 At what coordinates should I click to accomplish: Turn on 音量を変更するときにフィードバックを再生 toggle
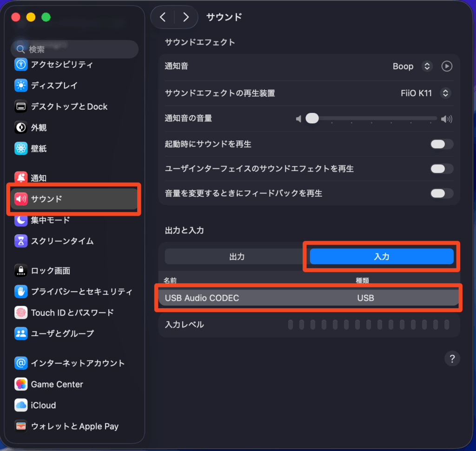(441, 193)
